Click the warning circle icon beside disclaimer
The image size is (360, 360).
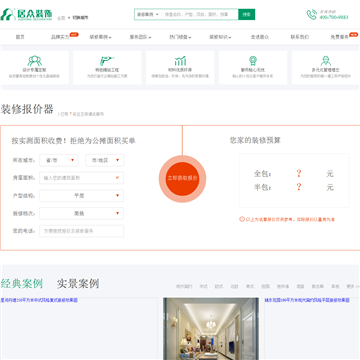(242, 219)
